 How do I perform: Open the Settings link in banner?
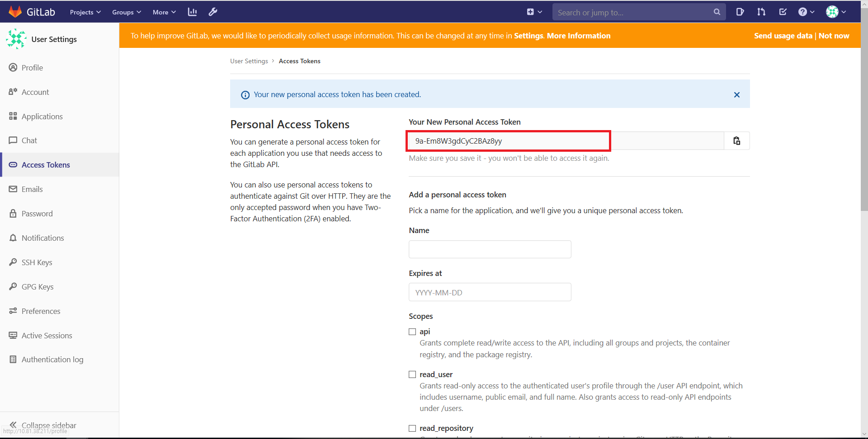point(528,36)
